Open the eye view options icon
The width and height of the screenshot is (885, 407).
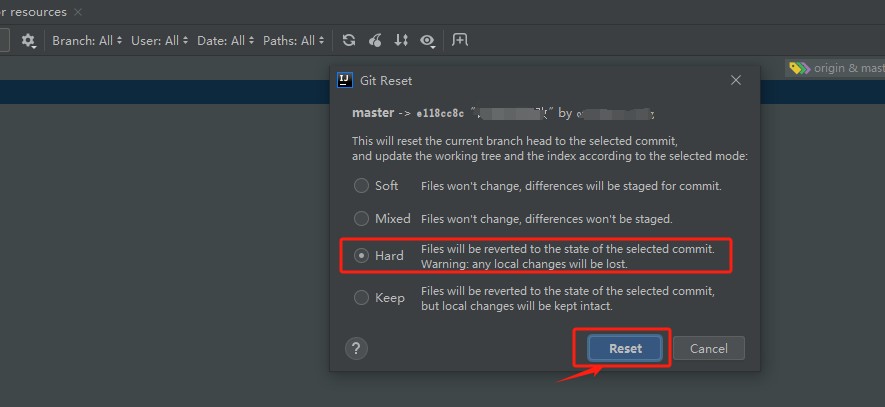point(428,41)
